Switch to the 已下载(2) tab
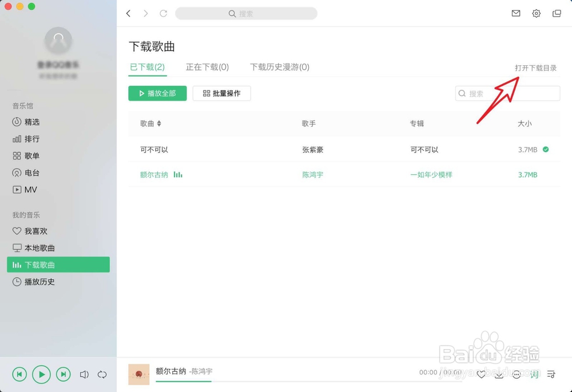 pyautogui.click(x=148, y=67)
